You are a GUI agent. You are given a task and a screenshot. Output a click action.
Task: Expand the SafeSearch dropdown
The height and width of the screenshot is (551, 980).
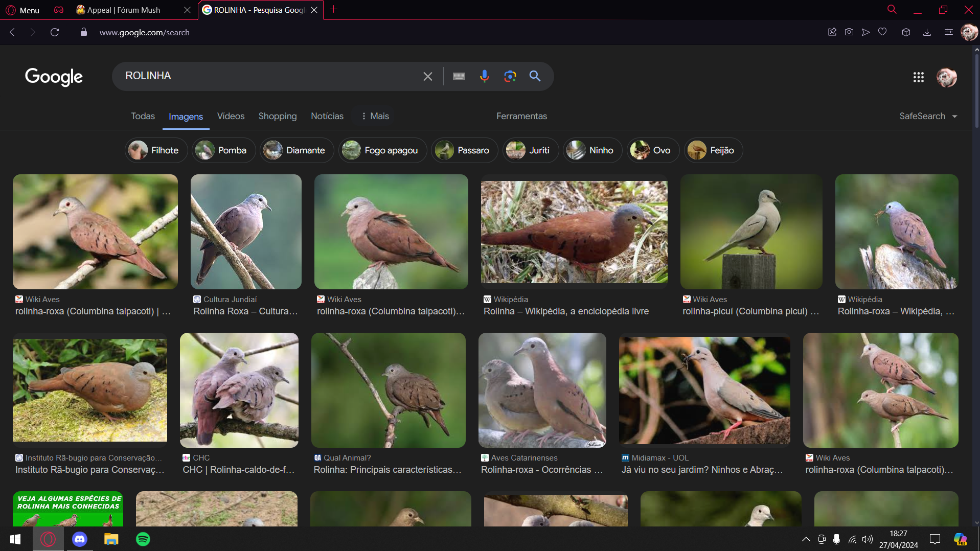click(928, 116)
